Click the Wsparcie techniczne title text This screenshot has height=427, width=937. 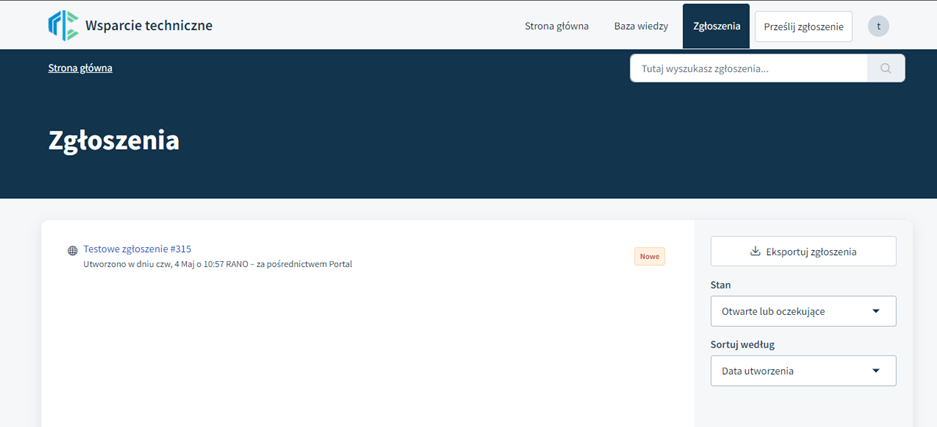[149, 26]
